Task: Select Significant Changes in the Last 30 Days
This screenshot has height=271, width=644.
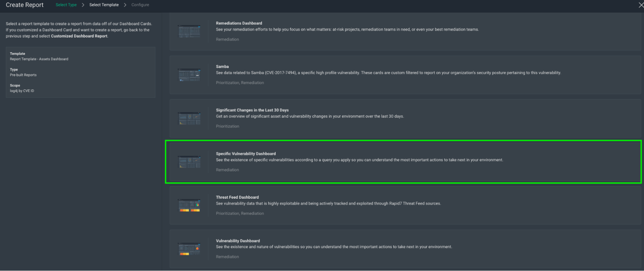Action: click(x=252, y=110)
